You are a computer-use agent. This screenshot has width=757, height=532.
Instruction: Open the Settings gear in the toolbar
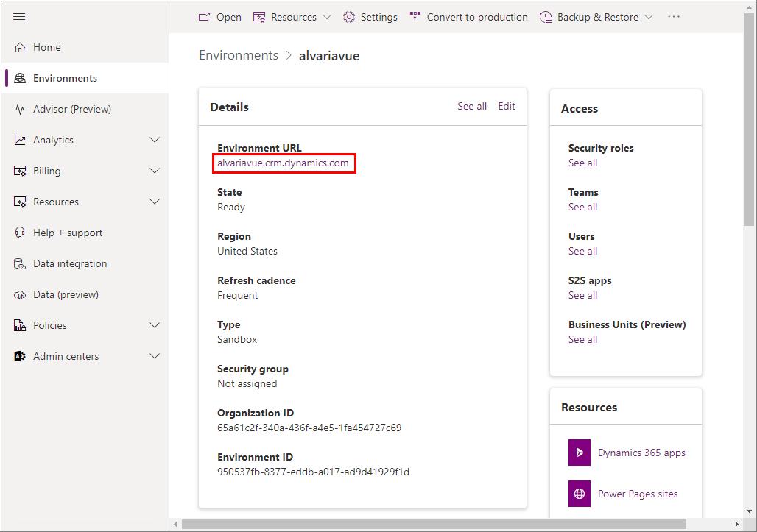[x=349, y=16]
